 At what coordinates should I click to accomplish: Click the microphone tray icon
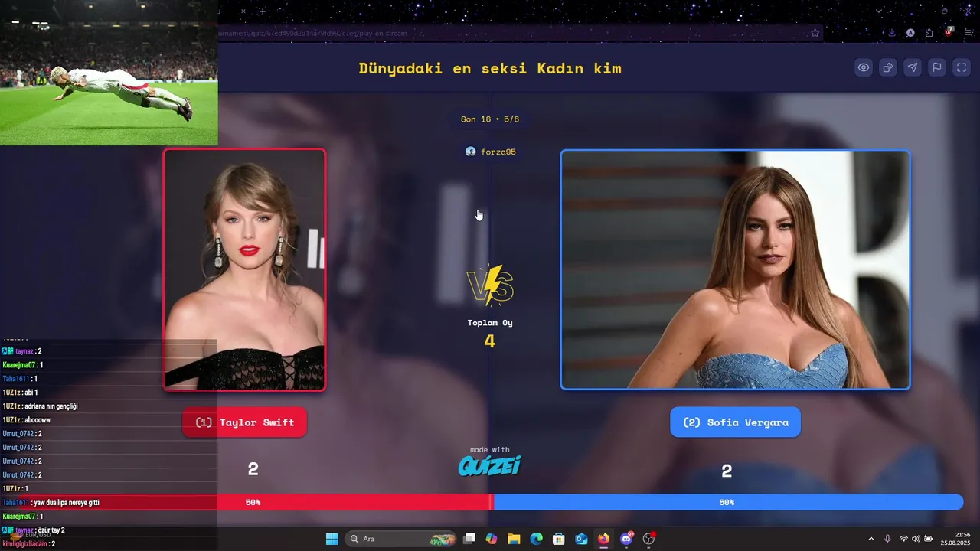(887, 539)
